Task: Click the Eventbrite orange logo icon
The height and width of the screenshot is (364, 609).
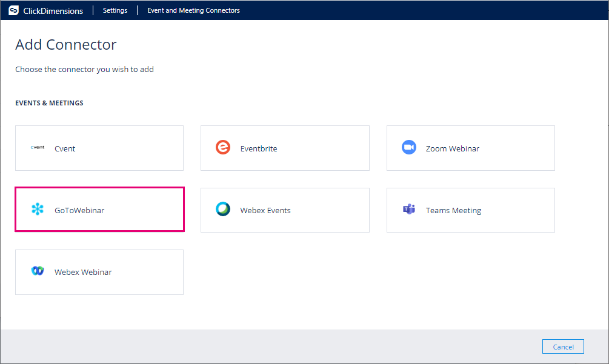Action: pos(223,147)
